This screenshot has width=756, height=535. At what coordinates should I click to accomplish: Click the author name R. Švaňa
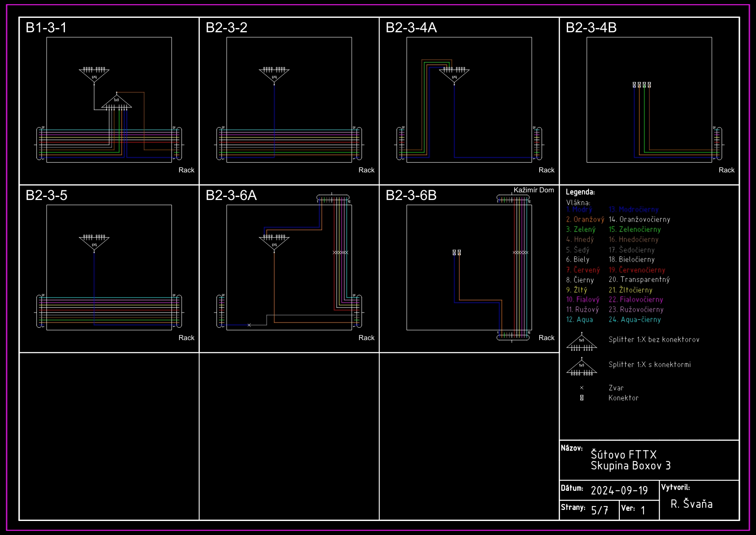click(691, 504)
